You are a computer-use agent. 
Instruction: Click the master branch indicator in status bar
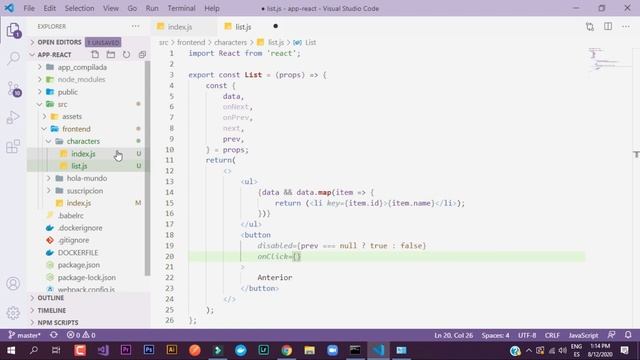(x=24, y=335)
